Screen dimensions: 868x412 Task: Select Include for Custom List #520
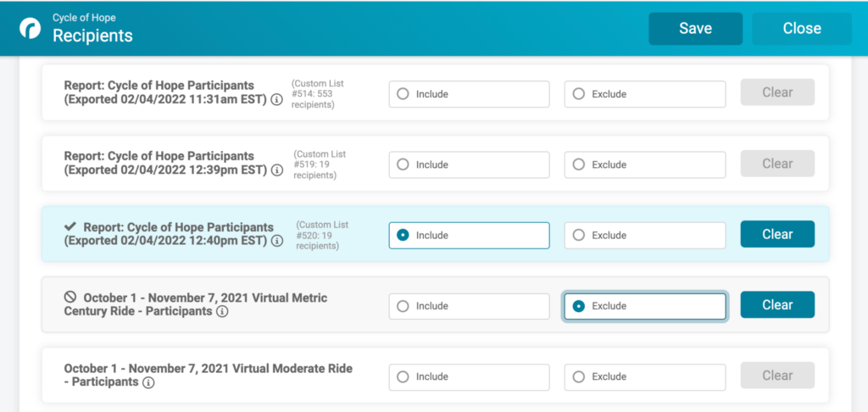(469, 236)
